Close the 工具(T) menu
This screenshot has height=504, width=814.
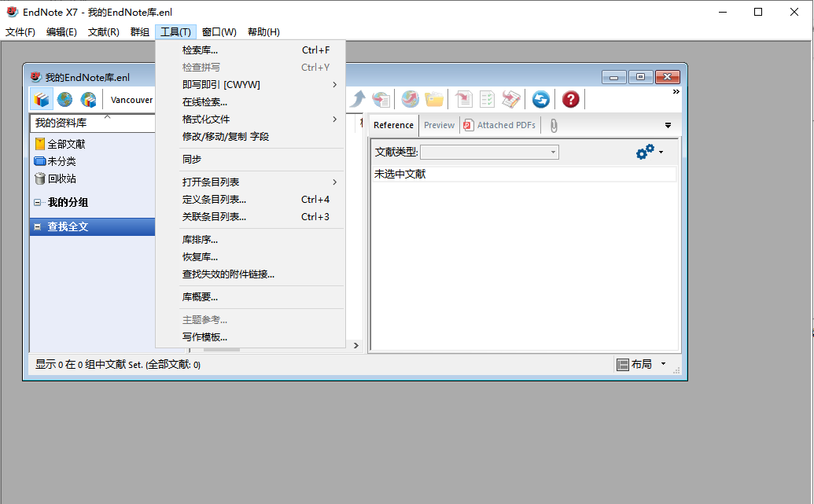pos(175,32)
